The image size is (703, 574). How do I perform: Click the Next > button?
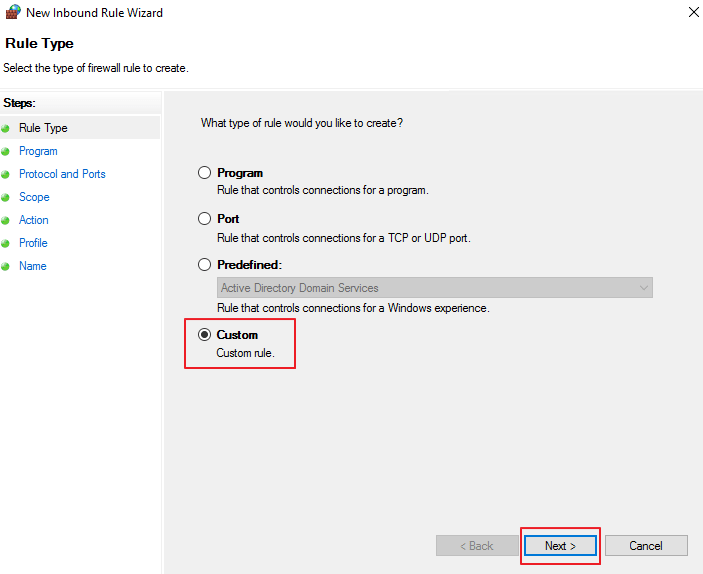click(560, 546)
